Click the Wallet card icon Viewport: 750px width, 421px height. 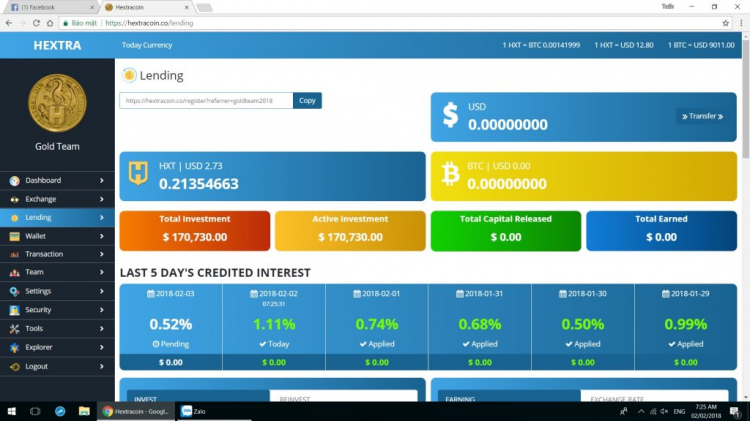(x=14, y=236)
